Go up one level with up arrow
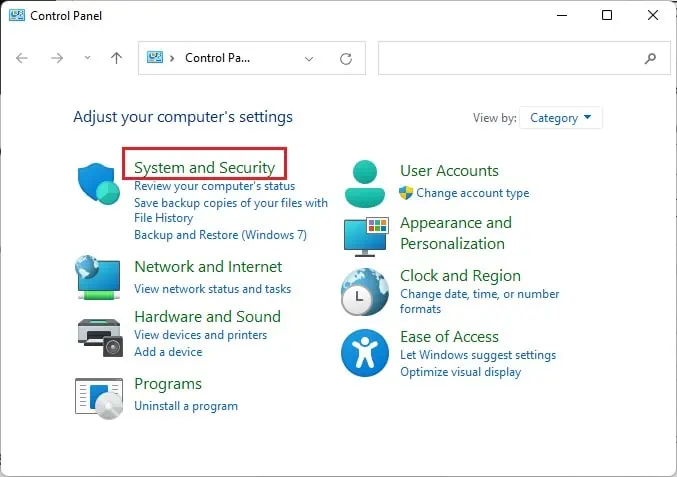This screenshot has height=477, width=677. click(116, 58)
